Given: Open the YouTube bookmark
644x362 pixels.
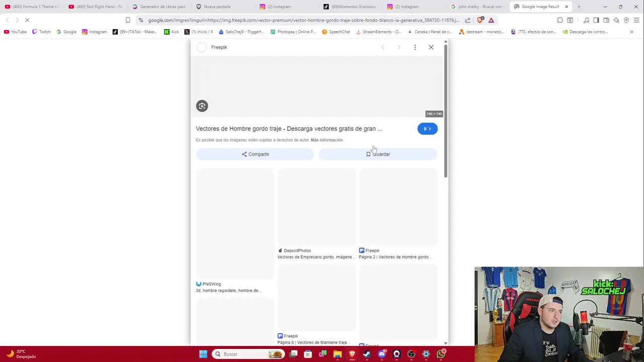Looking at the screenshot, I should pos(15,32).
